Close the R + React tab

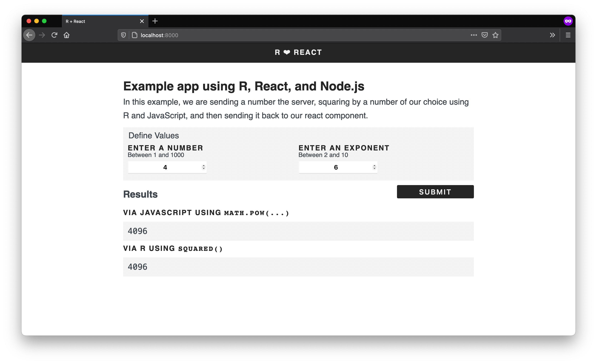(142, 21)
